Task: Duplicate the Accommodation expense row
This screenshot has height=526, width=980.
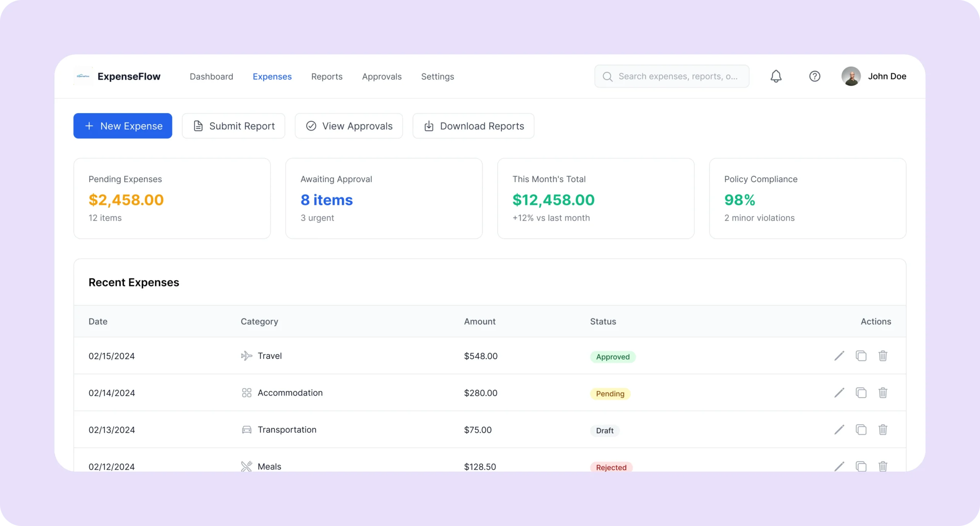Action: tap(861, 393)
